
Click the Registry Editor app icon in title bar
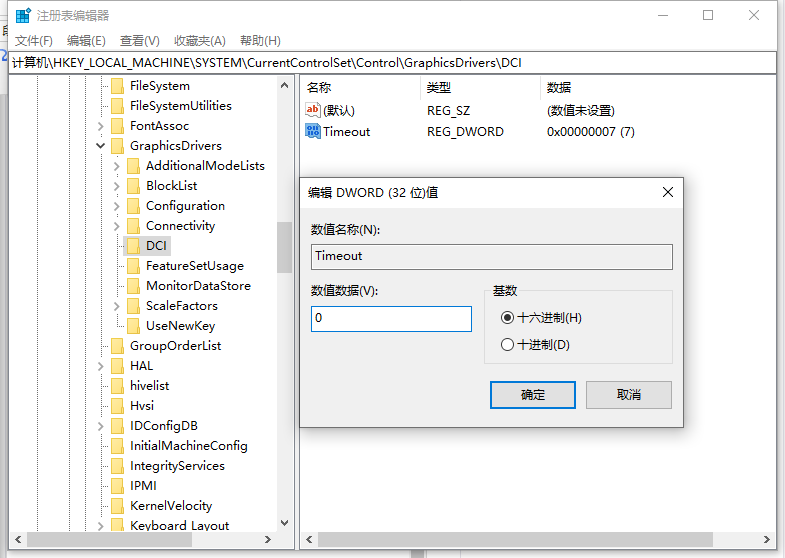coord(22,16)
